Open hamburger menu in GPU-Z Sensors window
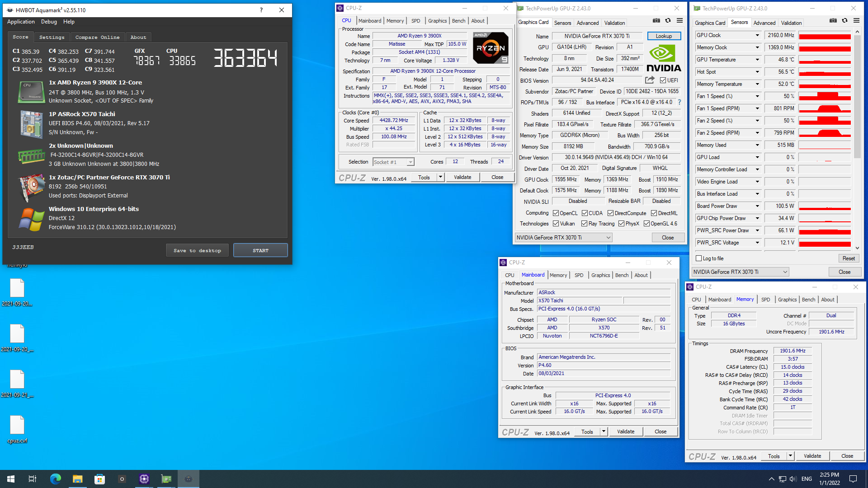 tap(856, 21)
